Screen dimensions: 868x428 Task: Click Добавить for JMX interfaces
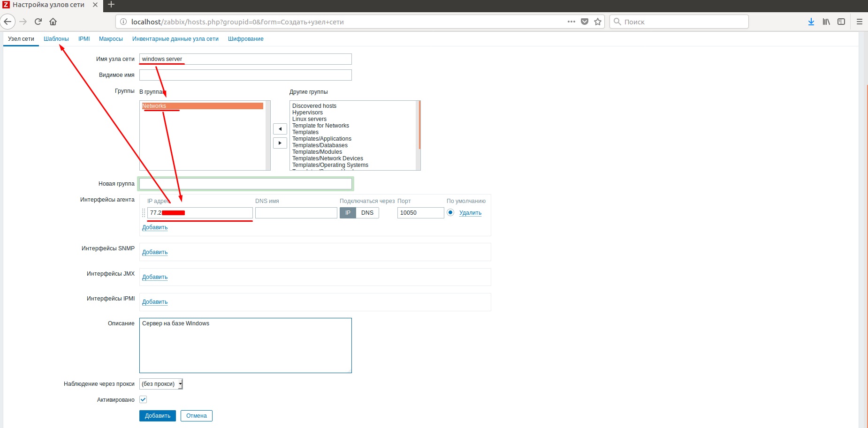155,277
